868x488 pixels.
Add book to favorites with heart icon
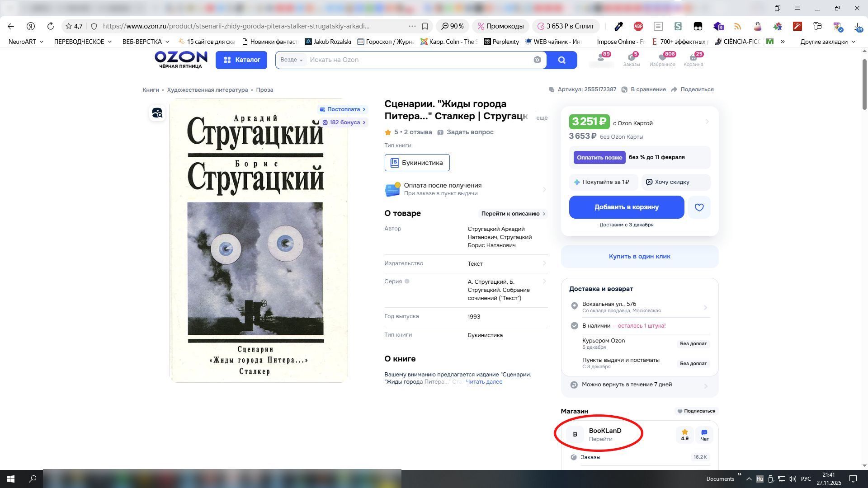coord(699,207)
